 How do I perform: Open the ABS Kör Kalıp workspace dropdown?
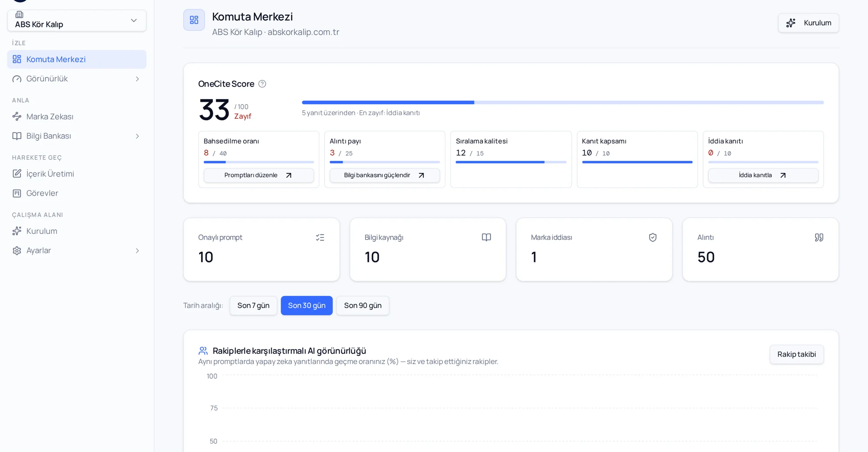(77, 20)
